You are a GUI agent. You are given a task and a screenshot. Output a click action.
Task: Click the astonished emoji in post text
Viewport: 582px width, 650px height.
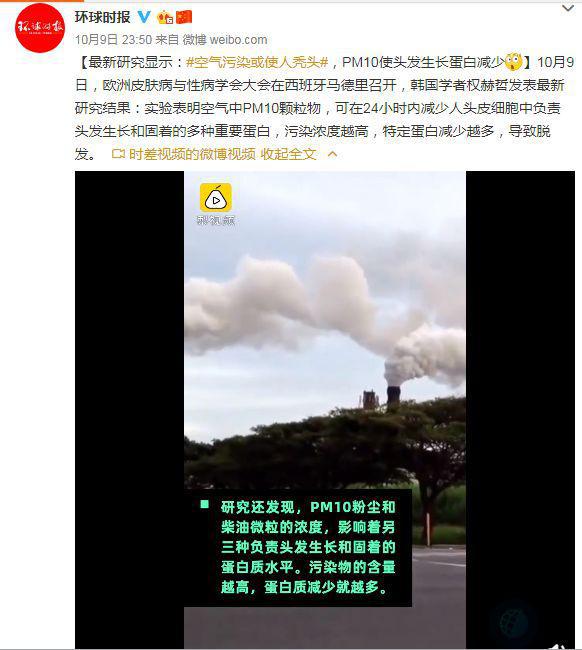[x=513, y=62]
